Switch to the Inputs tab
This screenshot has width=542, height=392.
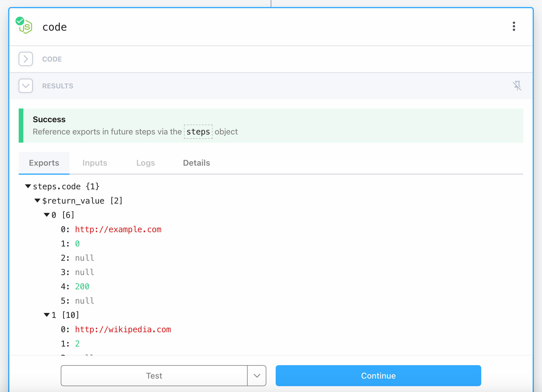[95, 163]
